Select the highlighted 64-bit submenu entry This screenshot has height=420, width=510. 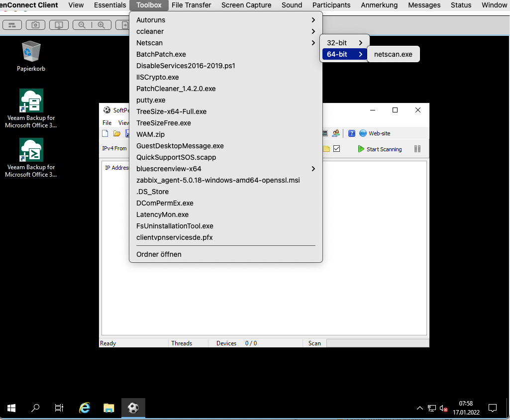tap(344, 54)
